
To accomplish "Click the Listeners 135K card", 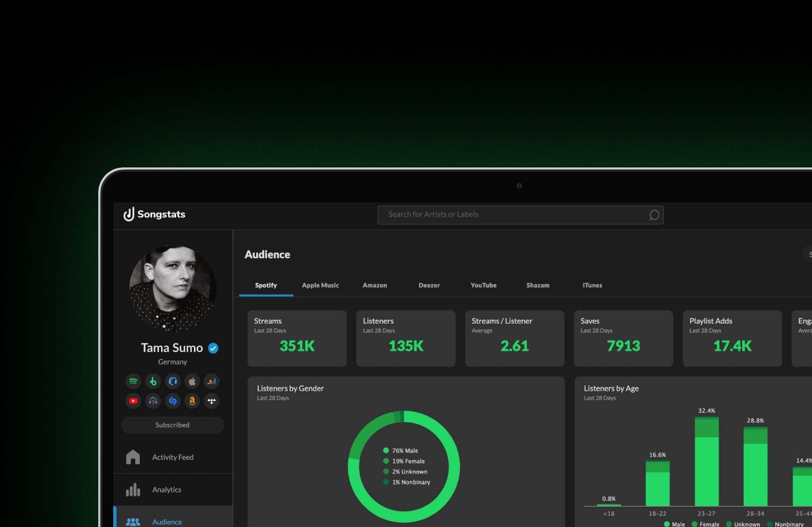I will tap(406, 339).
